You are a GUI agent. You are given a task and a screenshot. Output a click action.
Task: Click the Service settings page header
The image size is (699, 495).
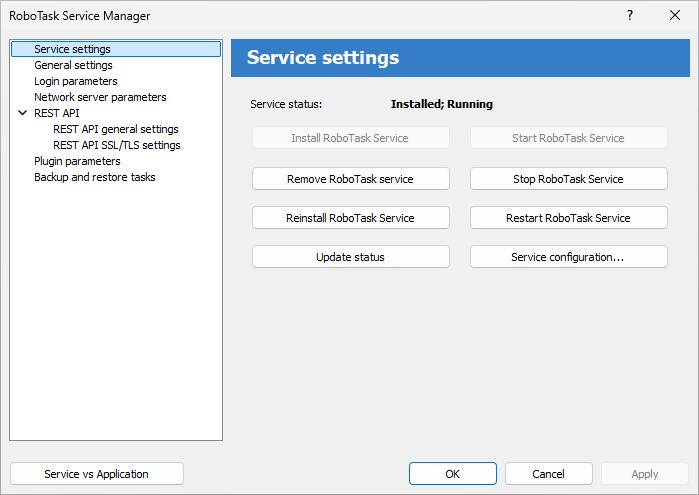[x=460, y=58]
